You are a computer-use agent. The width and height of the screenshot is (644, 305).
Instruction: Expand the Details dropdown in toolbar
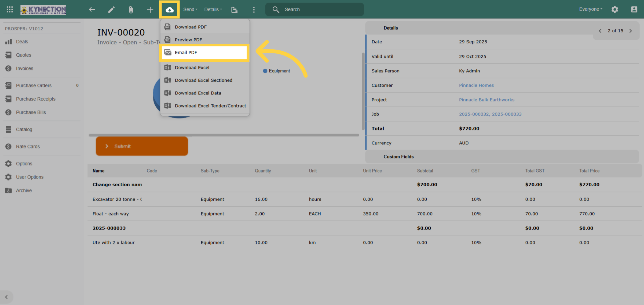coord(213,9)
